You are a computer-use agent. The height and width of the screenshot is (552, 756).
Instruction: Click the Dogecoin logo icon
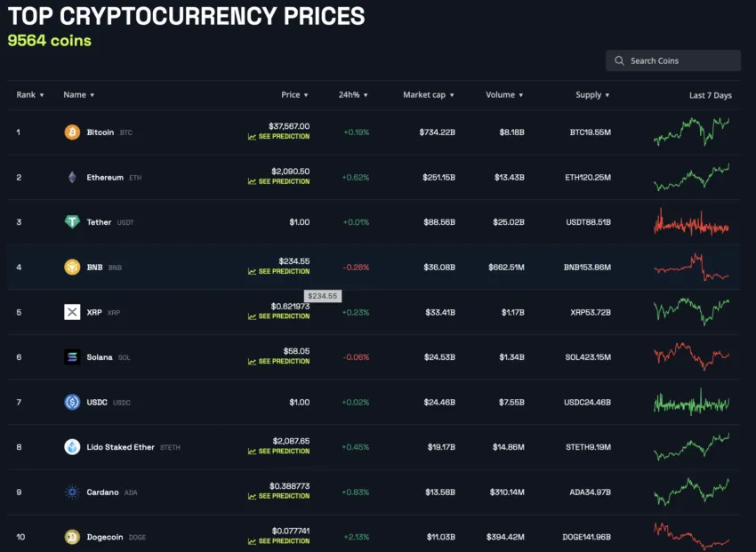(x=71, y=537)
